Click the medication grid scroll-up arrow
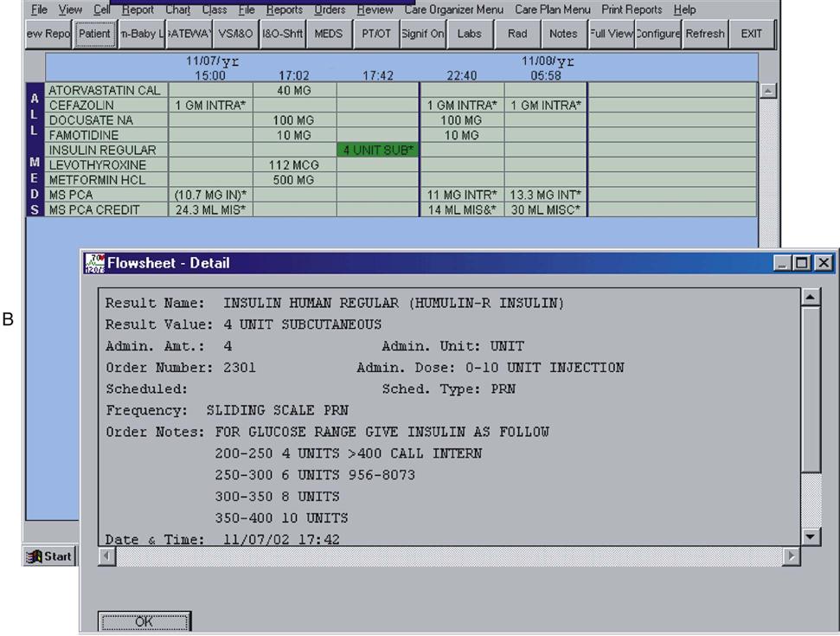840x636 pixels. (x=767, y=91)
